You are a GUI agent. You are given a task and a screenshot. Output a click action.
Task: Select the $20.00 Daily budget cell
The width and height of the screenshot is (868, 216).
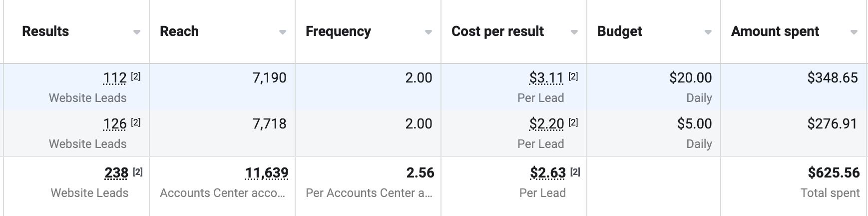pyautogui.click(x=654, y=87)
